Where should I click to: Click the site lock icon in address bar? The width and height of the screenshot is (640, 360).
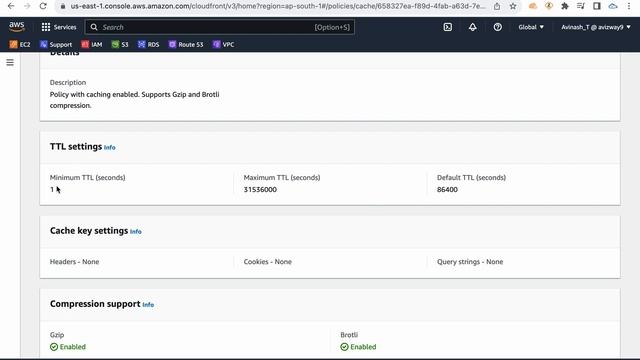(x=62, y=6)
